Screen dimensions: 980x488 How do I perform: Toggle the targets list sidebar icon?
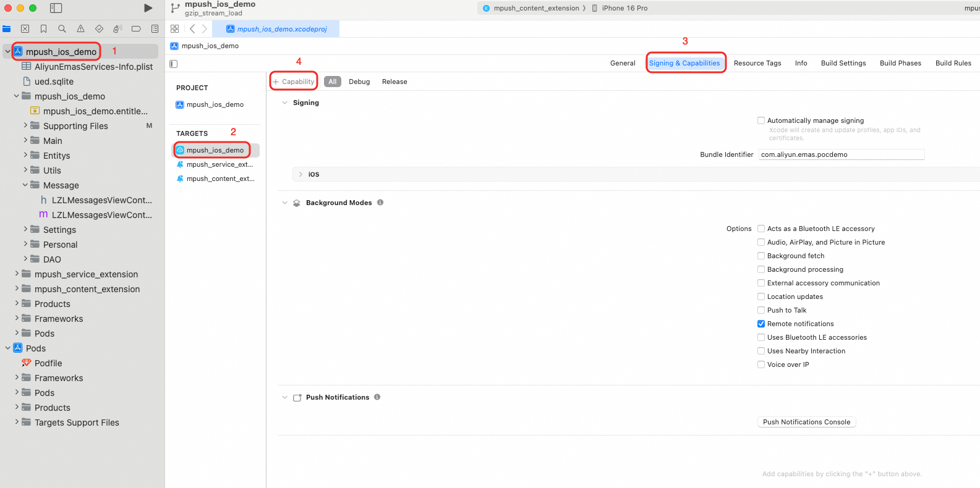point(174,64)
